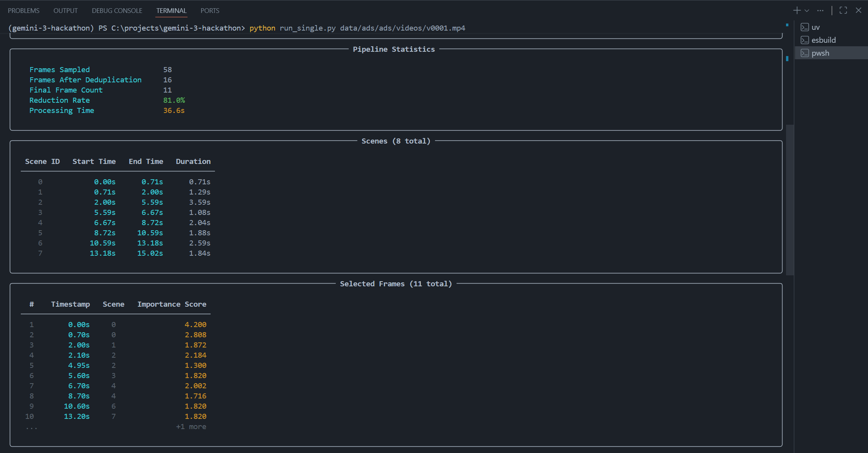Click the terminal vertical scrollbar thumb
The height and width of the screenshot is (453, 868).
click(790, 200)
